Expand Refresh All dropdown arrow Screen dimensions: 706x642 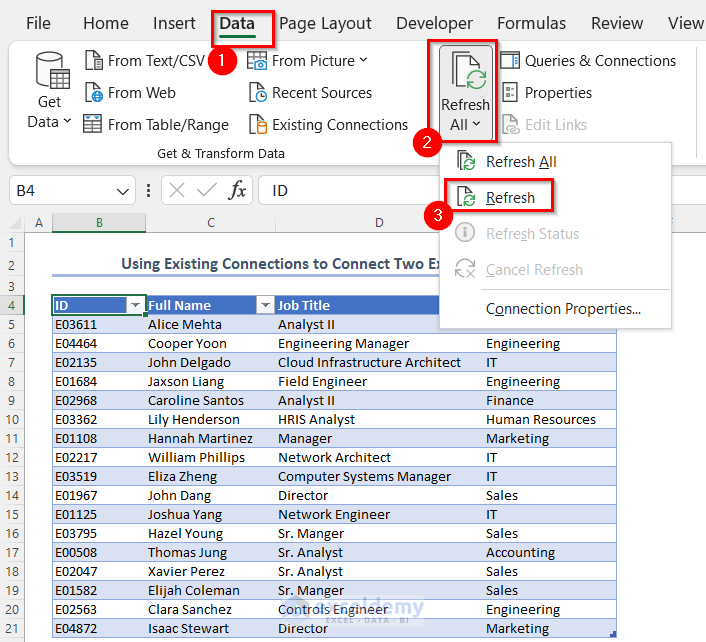tap(476, 123)
